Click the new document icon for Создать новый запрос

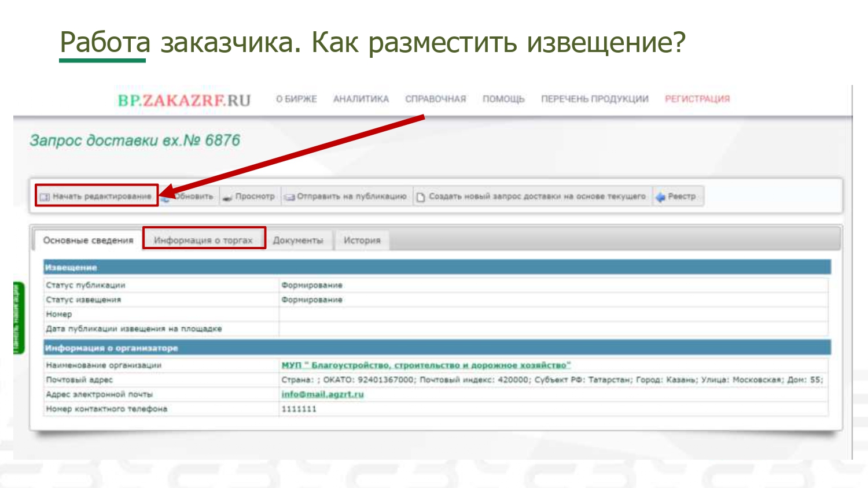[x=421, y=197]
